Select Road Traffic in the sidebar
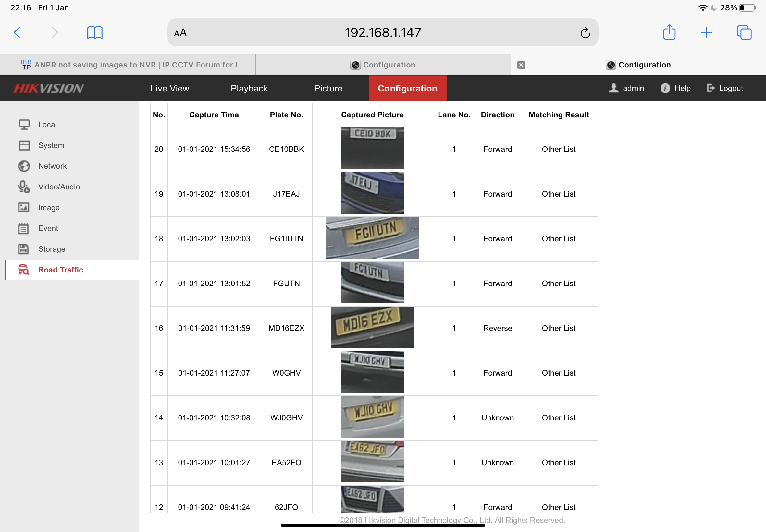The width and height of the screenshot is (766, 532). tap(60, 270)
